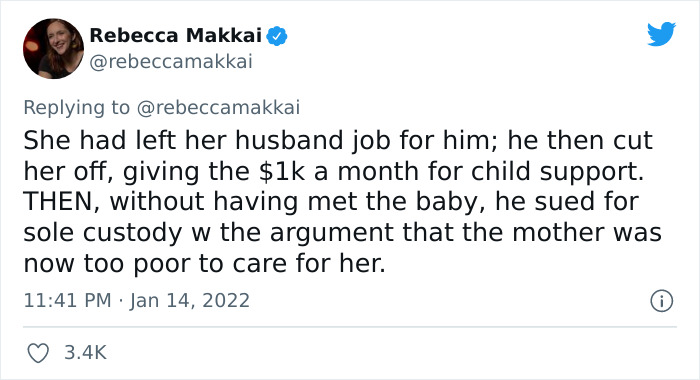Click the 'Replying to' label
Screen dimensions: 700x380
point(76,108)
